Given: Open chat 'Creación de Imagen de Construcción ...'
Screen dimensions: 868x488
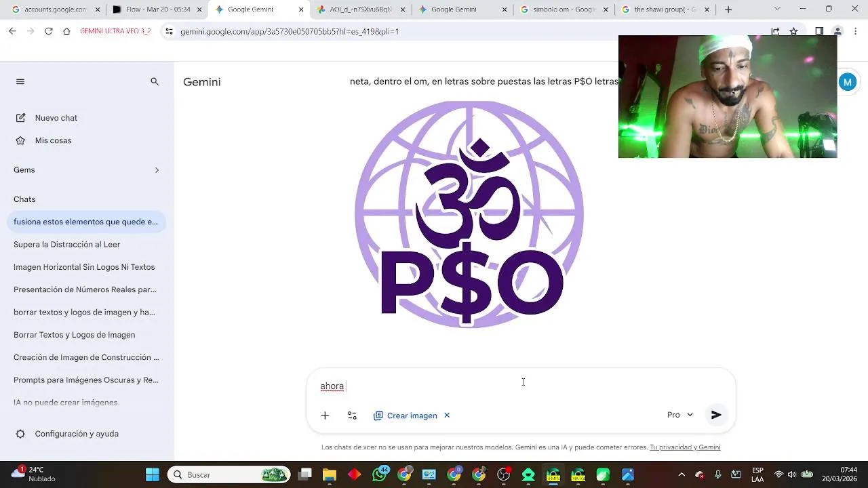Looking at the screenshot, I should click(86, 357).
